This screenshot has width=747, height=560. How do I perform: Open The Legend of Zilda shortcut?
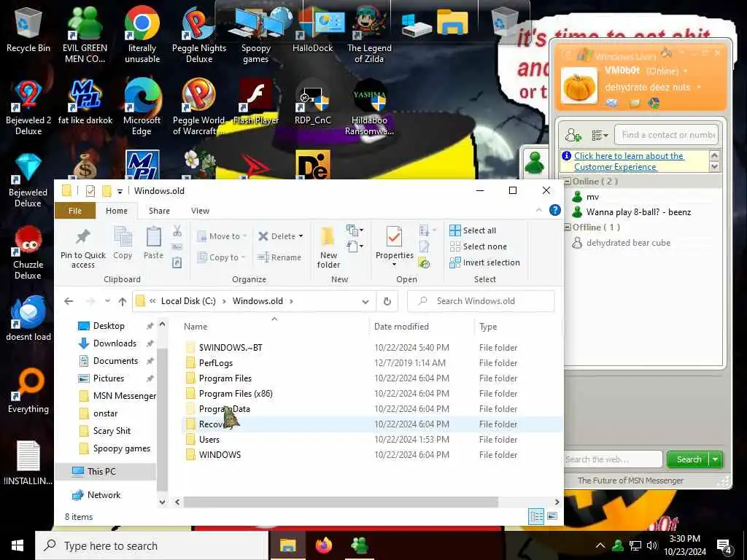coord(369,35)
